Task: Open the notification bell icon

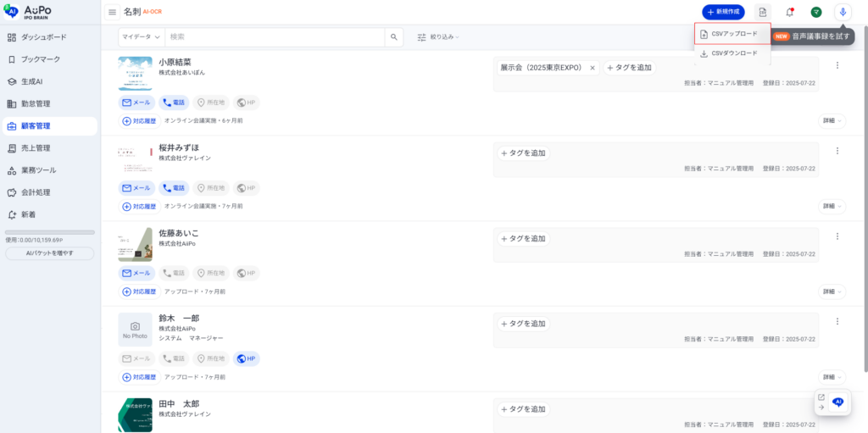Action: pyautogui.click(x=789, y=12)
